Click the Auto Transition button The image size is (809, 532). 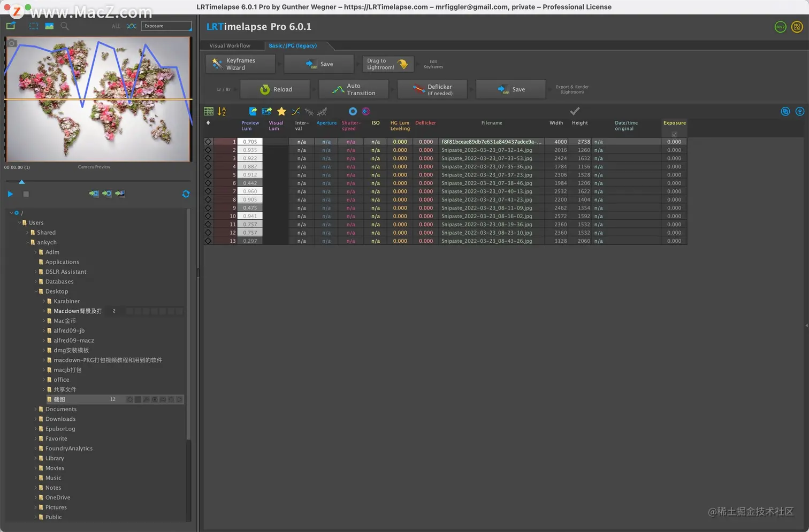click(x=354, y=89)
